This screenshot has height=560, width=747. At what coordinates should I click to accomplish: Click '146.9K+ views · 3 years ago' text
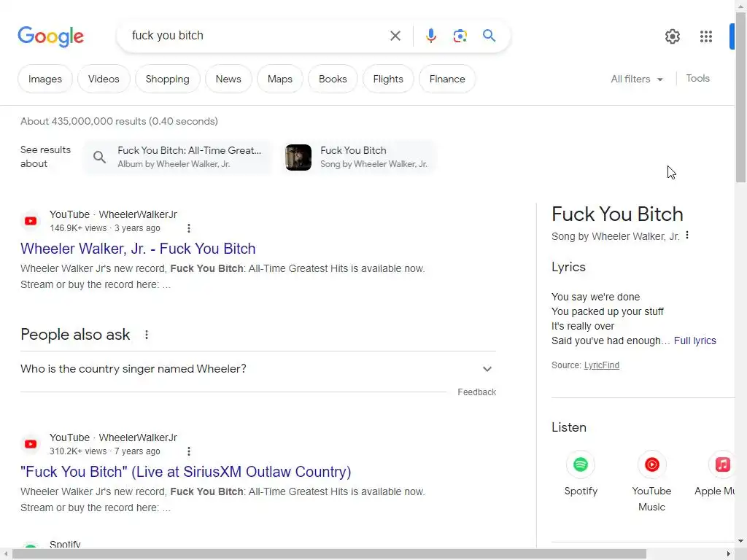[x=105, y=228]
